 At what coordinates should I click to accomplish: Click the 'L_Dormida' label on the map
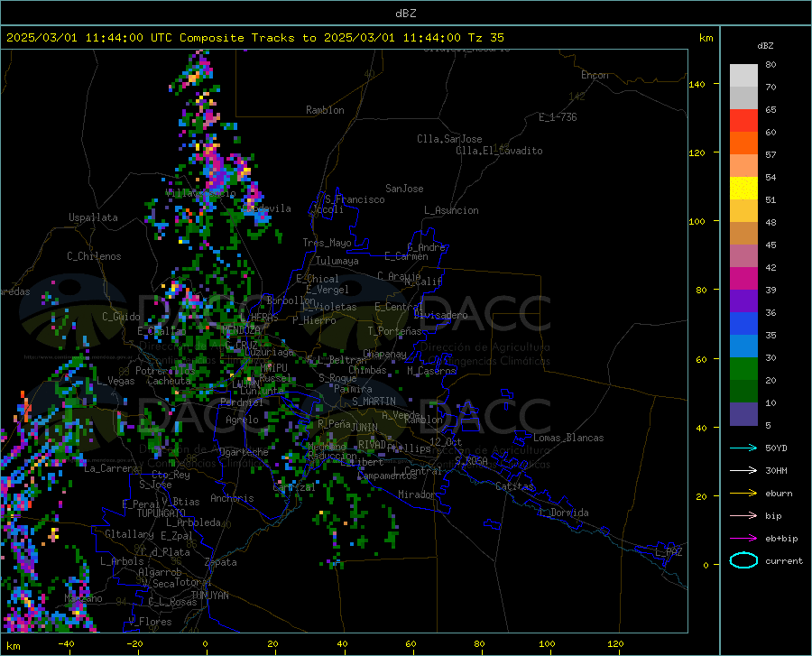pos(564,513)
